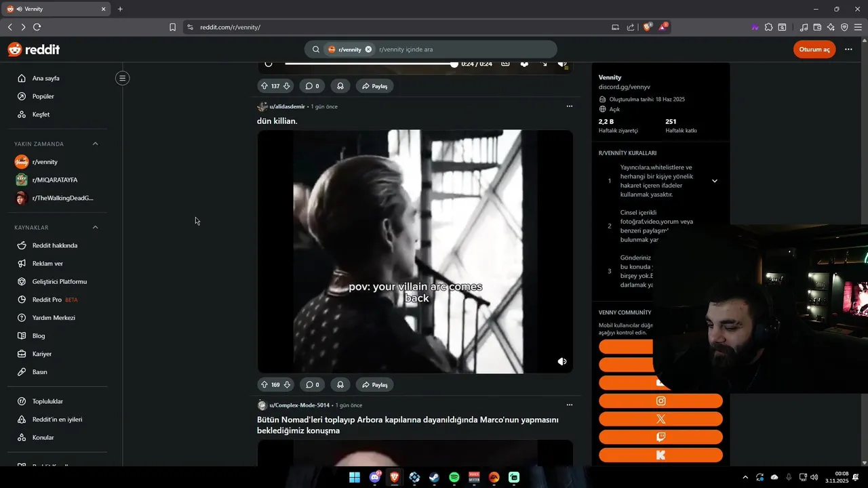
Task: Open comments on the 137-point post
Action: 312,86
